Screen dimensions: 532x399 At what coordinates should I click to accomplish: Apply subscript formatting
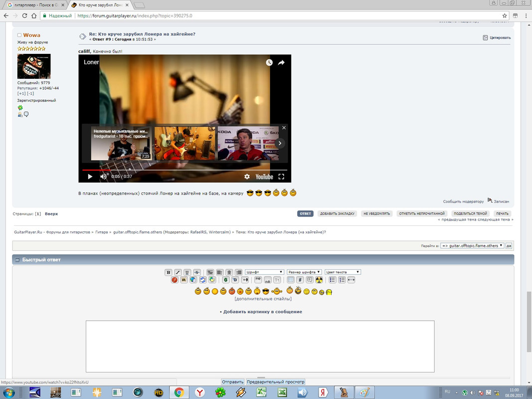coord(268,280)
